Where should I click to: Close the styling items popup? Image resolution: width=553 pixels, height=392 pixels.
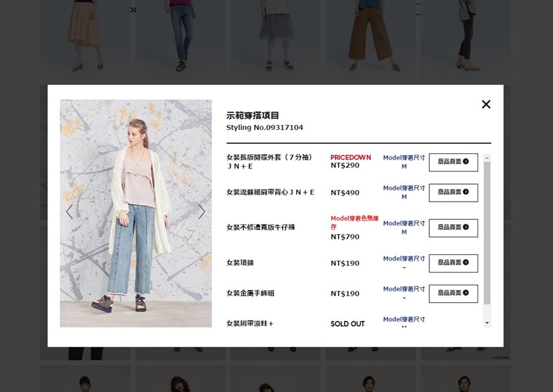(x=486, y=104)
